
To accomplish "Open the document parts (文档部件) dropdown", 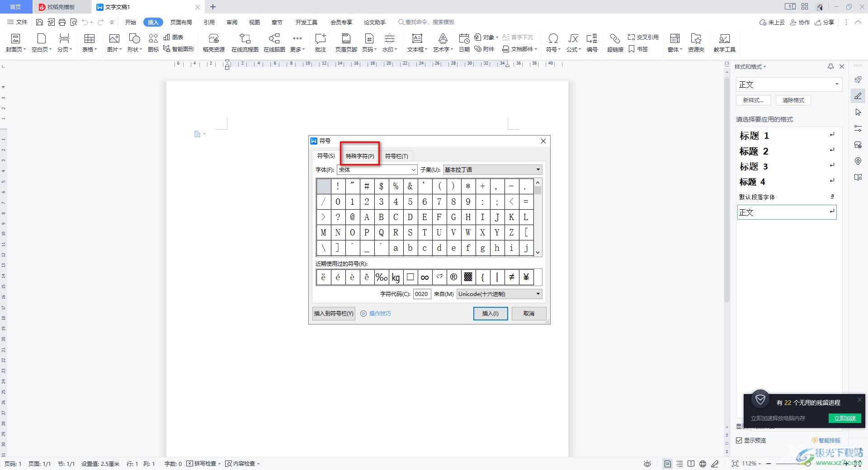I will (x=519, y=49).
